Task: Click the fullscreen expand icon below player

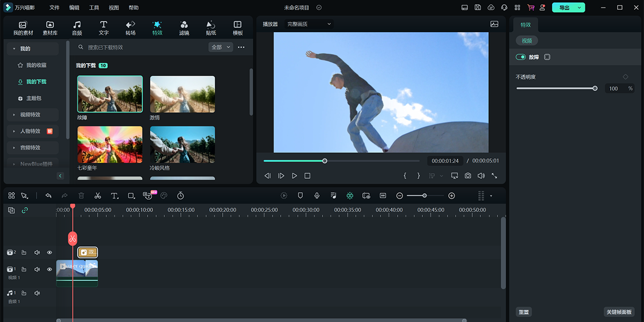Action: pyautogui.click(x=494, y=175)
